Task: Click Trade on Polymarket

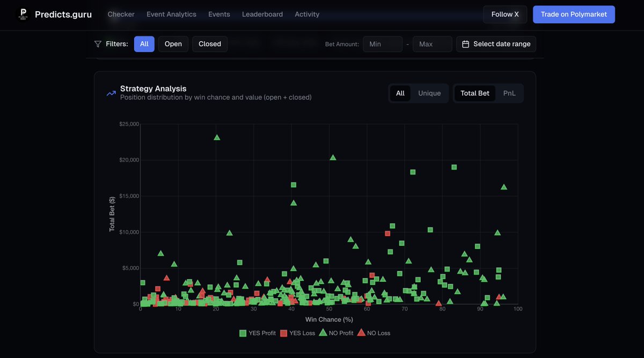Action: click(574, 14)
